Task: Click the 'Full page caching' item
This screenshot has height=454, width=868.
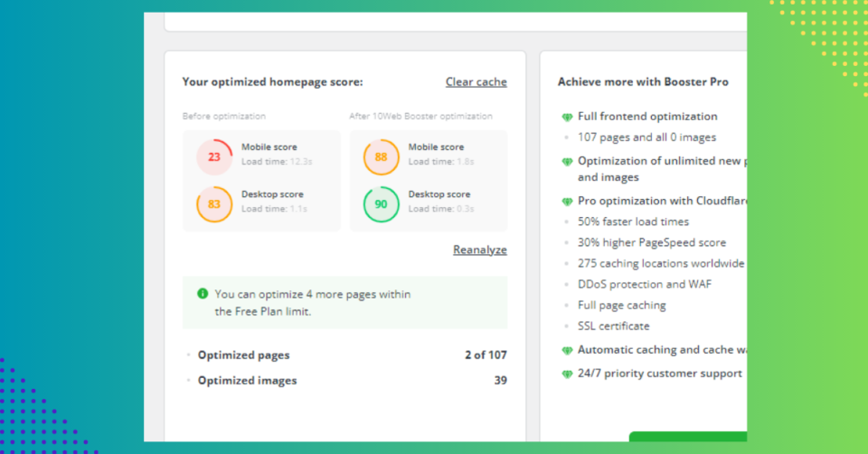Action: 622,305
